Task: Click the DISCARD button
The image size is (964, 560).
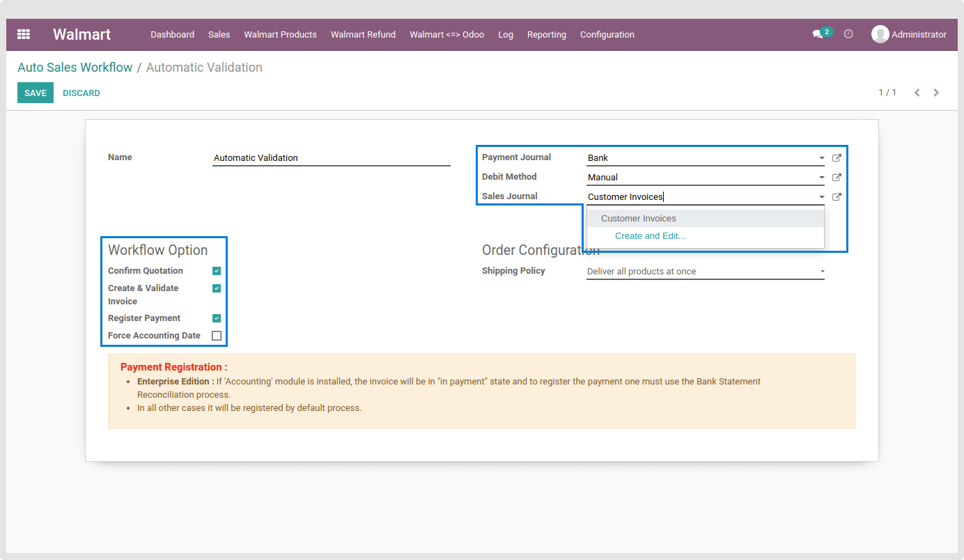Action: pyautogui.click(x=81, y=93)
